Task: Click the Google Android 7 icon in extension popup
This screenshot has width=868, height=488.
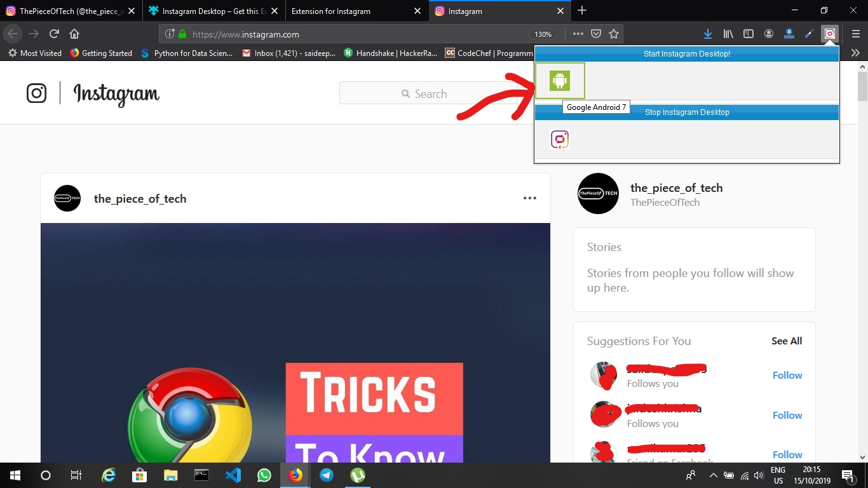Action: point(560,81)
